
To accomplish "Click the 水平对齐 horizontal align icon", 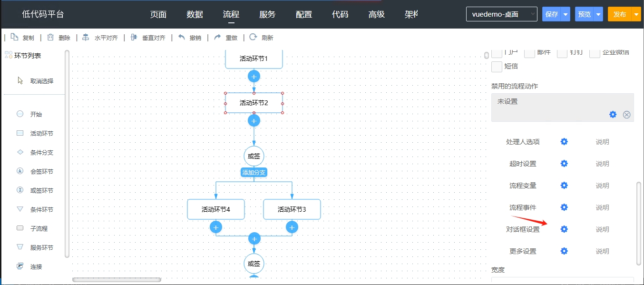I will (86, 38).
